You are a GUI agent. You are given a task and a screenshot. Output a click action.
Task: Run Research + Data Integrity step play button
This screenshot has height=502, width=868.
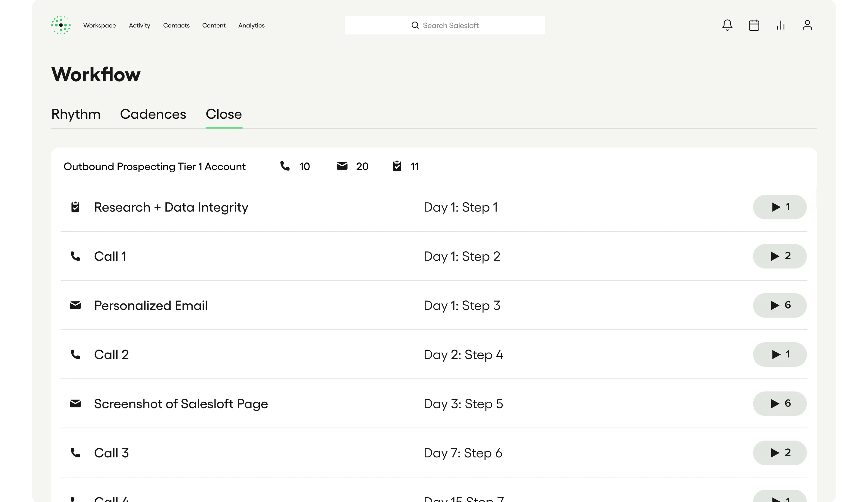(x=780, y=207)
